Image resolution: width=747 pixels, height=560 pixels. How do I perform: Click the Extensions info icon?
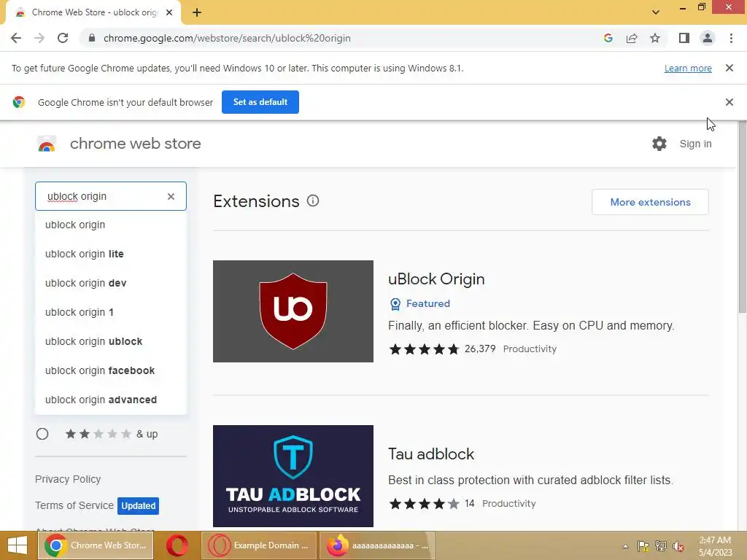coord(312,201)
